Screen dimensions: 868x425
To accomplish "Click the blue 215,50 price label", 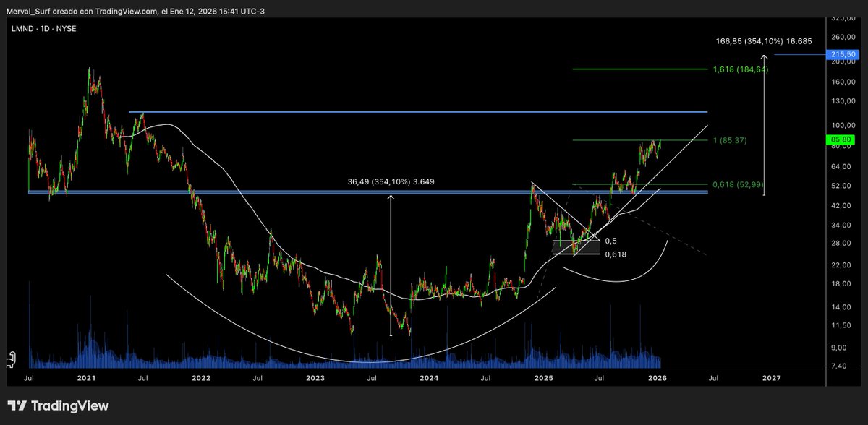I will [x=843, y=55].
